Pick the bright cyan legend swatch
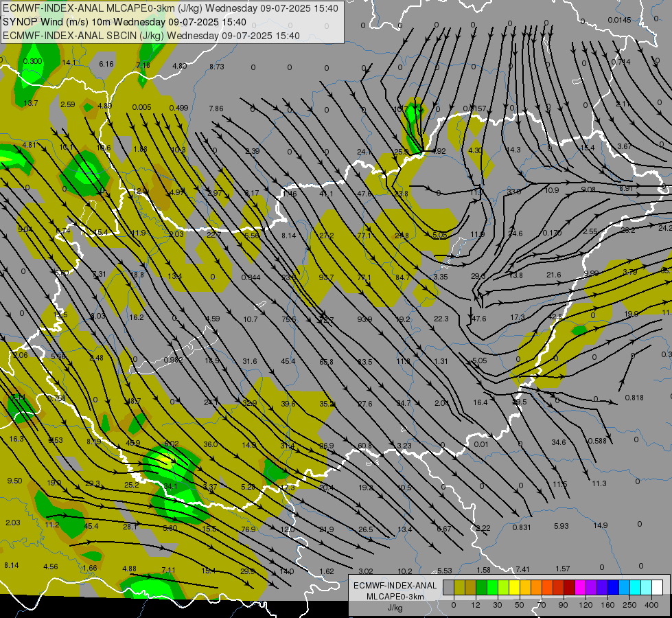This screenshot has height=618, width=672. 636,587
